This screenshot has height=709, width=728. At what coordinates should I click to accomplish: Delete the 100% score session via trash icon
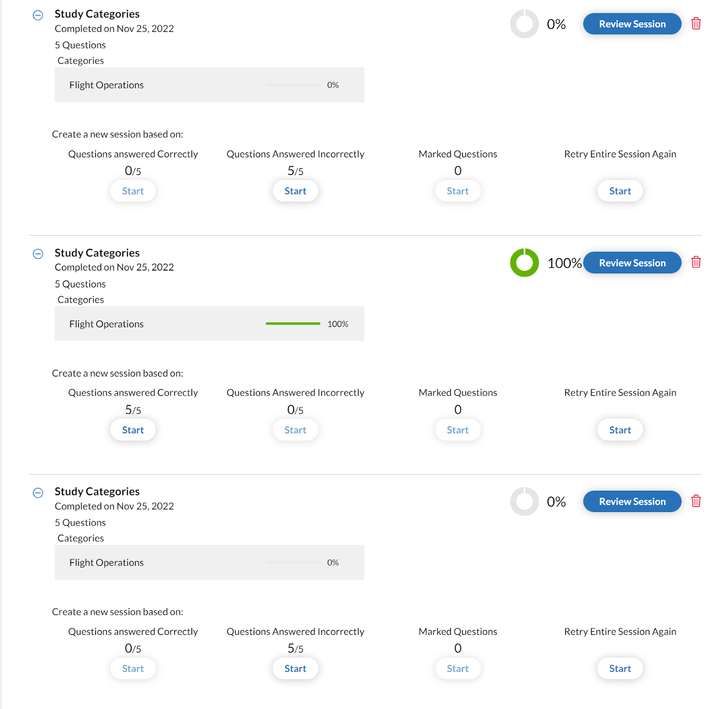696,262
